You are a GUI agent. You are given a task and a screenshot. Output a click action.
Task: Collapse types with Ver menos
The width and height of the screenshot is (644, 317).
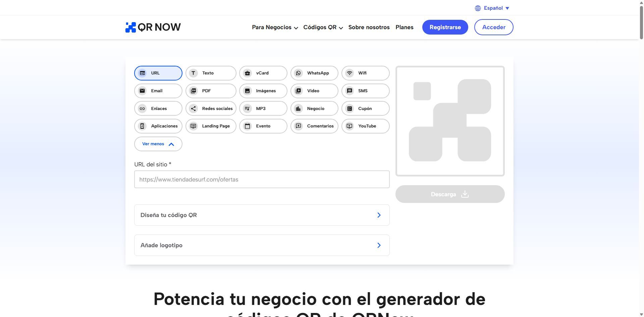pyautogui.click(x=158, y=144)
